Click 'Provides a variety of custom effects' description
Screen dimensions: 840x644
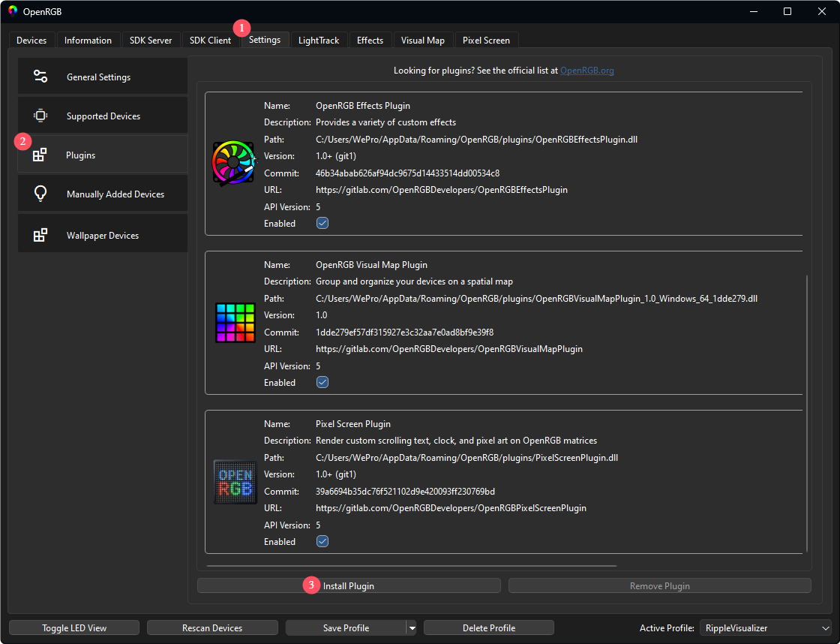click(385, 122)
